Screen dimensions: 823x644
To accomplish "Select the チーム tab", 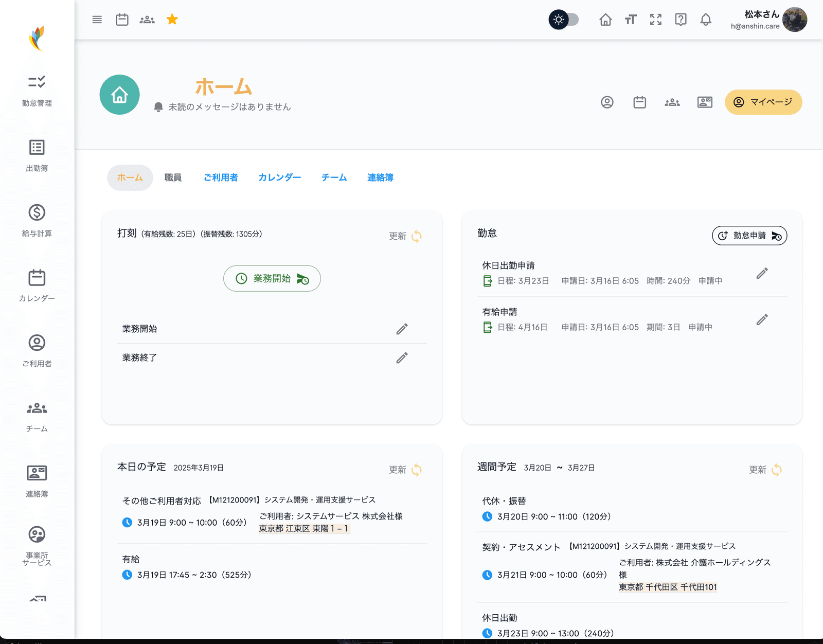I will pos(334,177).
